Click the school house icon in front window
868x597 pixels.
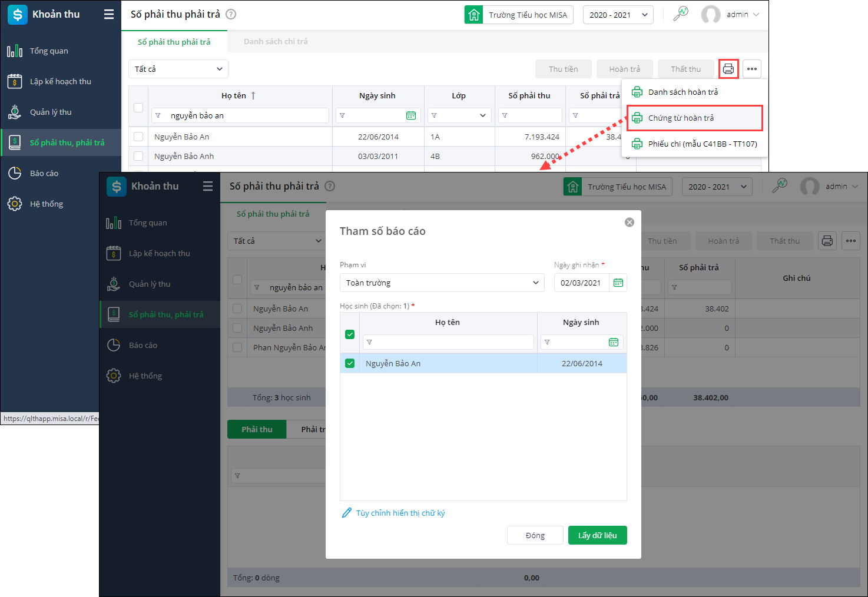[x=572, y=187]
